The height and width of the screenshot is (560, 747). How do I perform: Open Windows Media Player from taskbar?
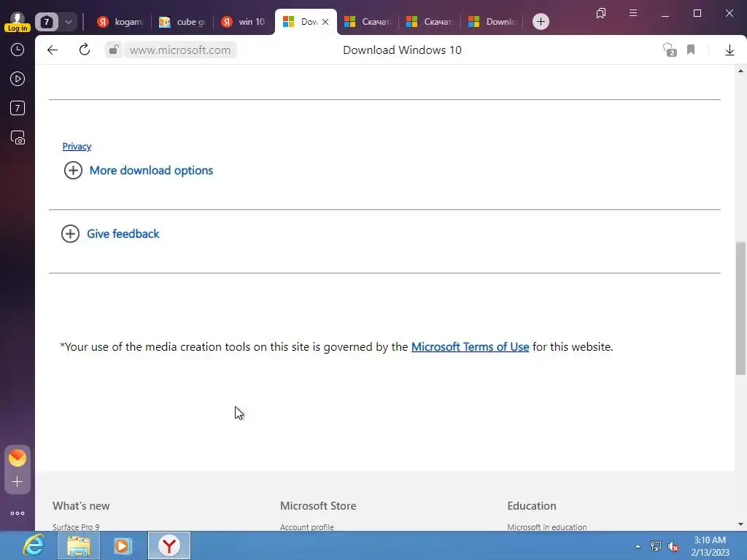pyautogui.click(x=123, y=545)
